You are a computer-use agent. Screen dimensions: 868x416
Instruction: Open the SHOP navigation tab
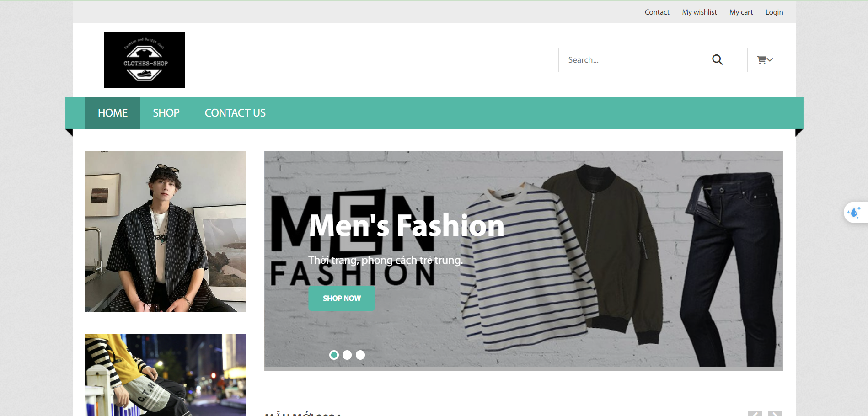click(166, 113)
